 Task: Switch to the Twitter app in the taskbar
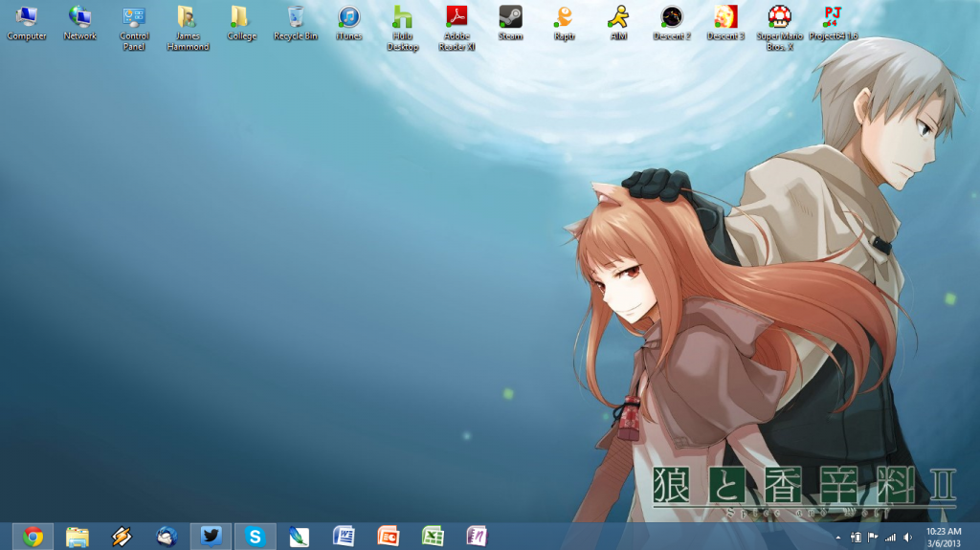pyautogui.click(x=211, y=537)
